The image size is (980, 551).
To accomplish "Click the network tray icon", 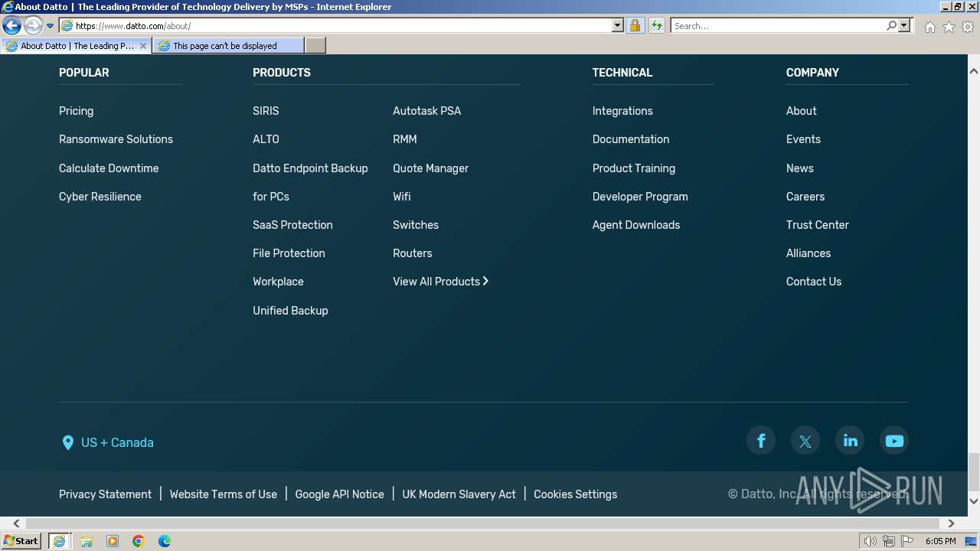I will [889, 541].
